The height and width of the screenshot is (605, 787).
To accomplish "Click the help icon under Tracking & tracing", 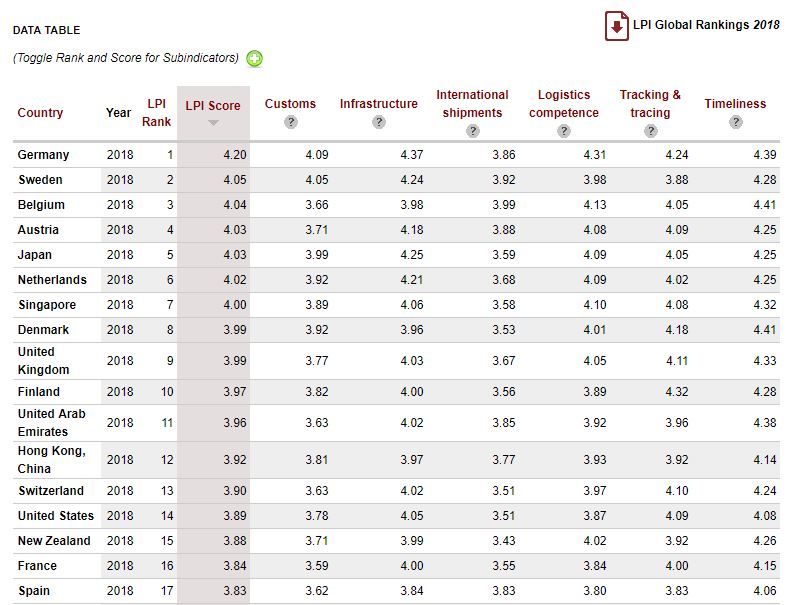I will point(650,131).
